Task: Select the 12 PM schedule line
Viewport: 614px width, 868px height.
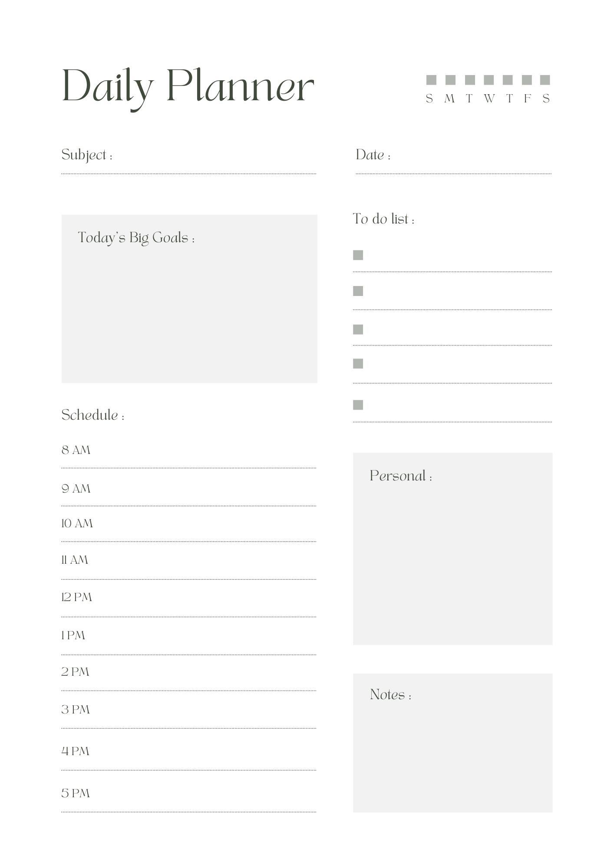Action: pyautogui.click(x=189, y=604)
